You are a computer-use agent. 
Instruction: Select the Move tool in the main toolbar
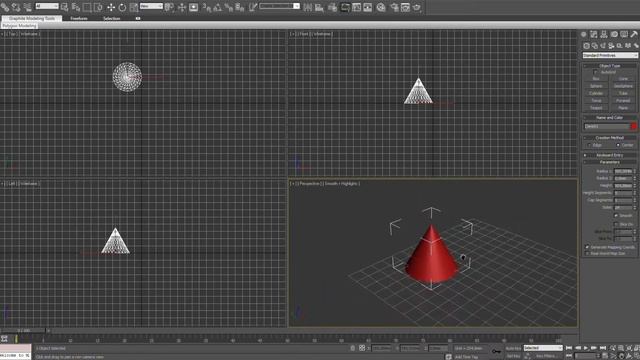pyautogui.click(x=111, y=7)
